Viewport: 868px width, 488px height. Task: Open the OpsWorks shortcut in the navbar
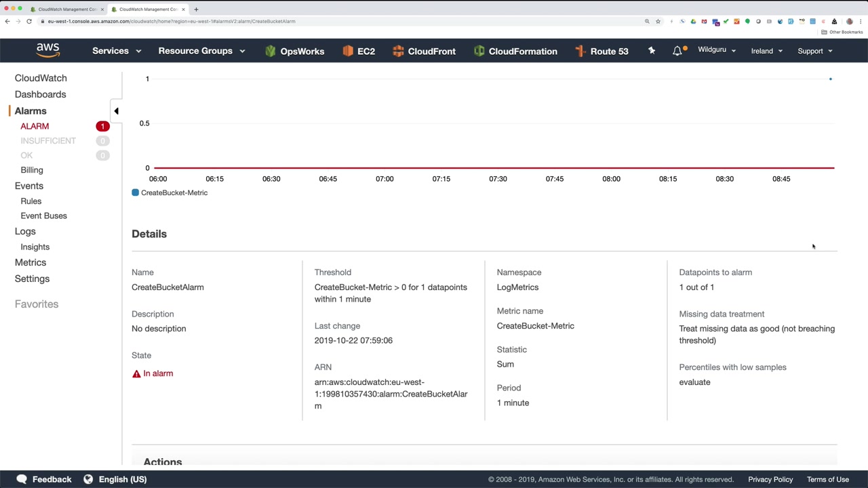coord(294,51)
